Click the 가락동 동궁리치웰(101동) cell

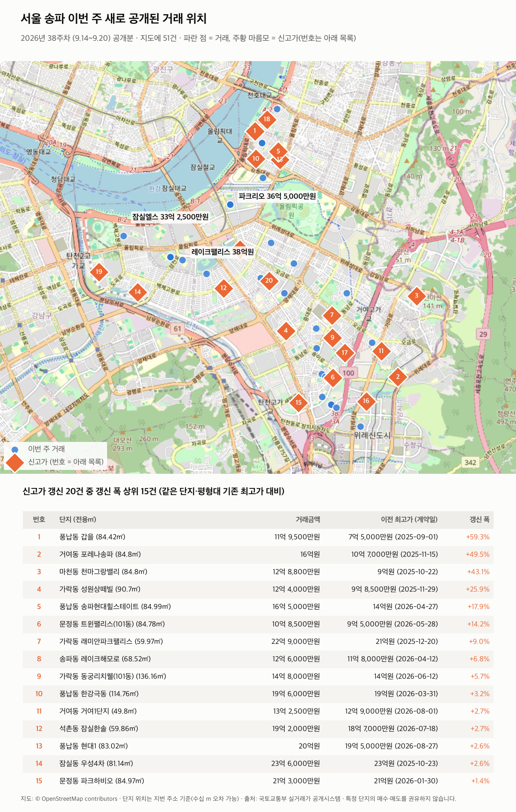[113, 676]
